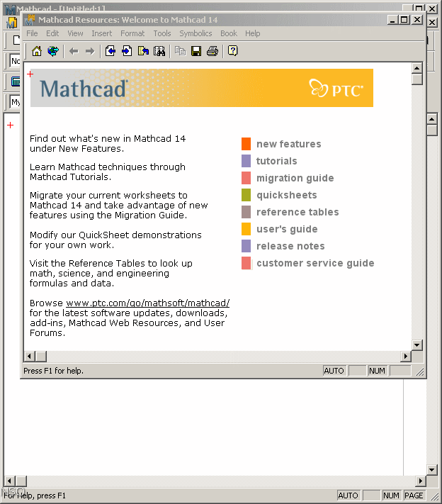Click the olive quicksheets square icon

pos(246,195)
